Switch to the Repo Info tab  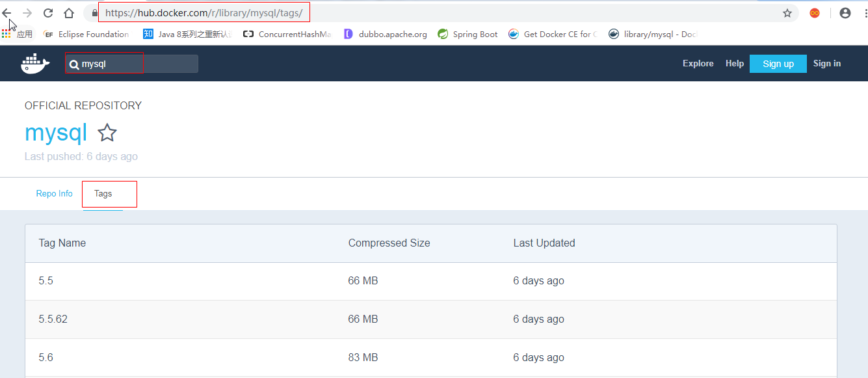coord(55,194)
